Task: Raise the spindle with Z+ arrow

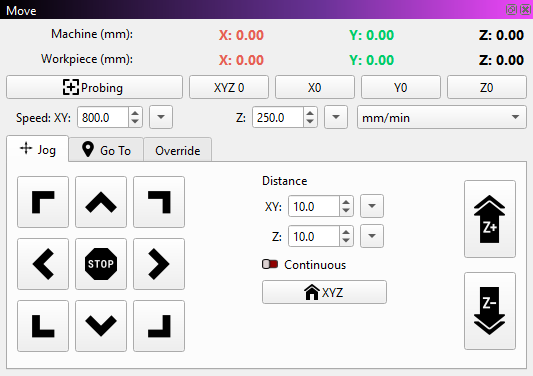Action: pos(490,219)
